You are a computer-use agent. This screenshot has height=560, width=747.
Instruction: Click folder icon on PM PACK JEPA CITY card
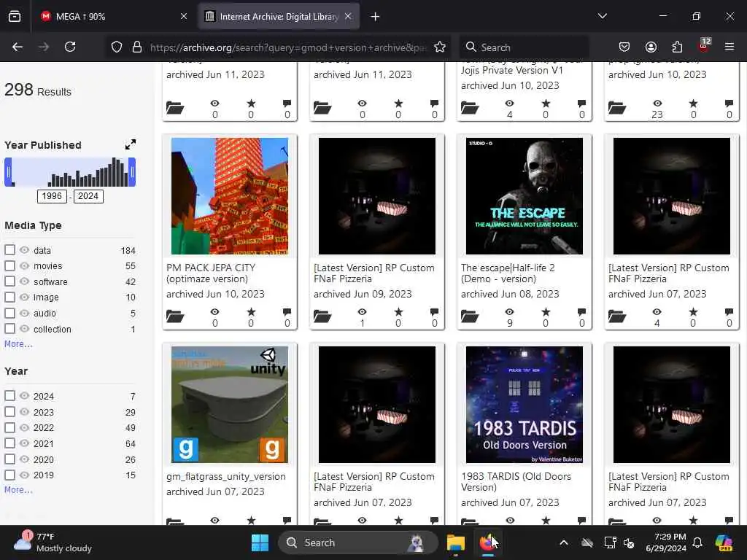coord(175,316)
